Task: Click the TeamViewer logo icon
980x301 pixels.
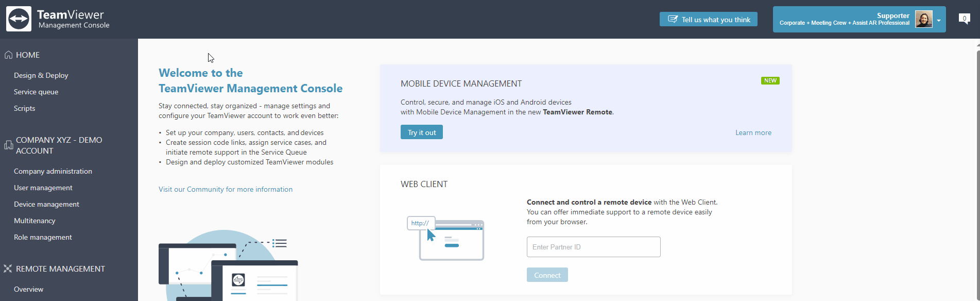Action: point(19,19)
